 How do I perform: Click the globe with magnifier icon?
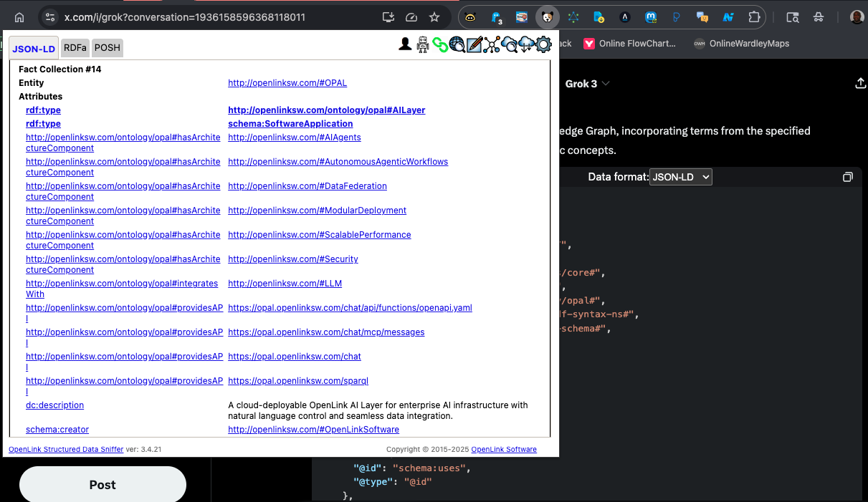[x=457, y=45]
